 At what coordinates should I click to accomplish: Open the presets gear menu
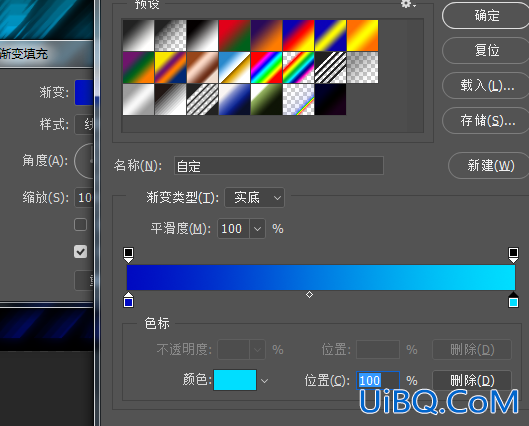408,4
